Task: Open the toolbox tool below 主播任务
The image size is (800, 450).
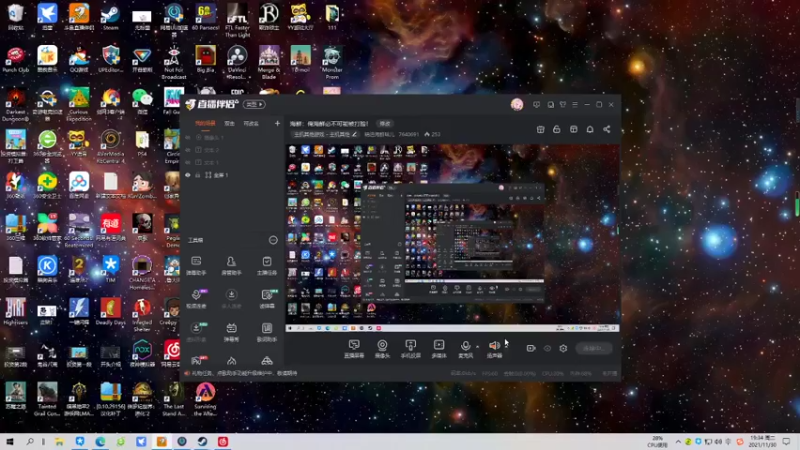Action: pos(266,299)
